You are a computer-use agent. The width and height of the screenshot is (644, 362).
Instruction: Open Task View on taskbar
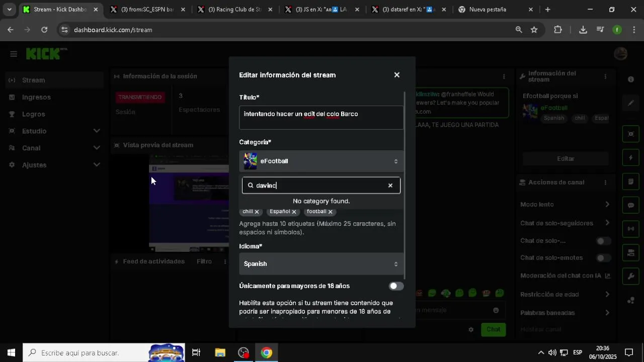(196, 352)
